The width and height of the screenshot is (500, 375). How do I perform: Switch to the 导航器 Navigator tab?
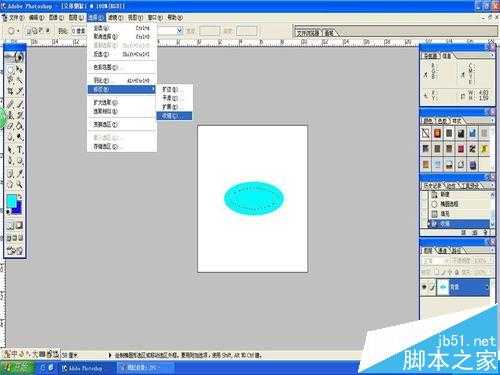430,56
